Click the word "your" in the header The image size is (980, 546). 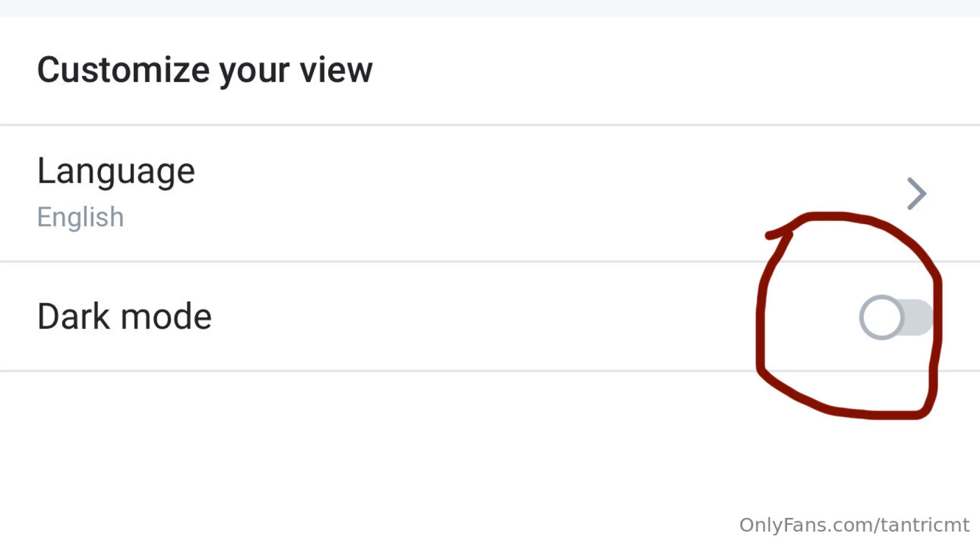click(x=255, y=72)
